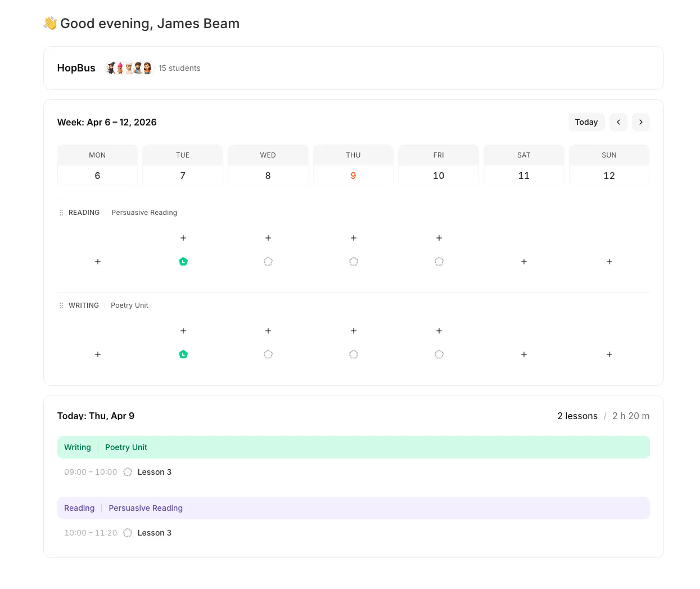Open Thursday's pending Reading lesson icon
The height and width of the screenshot is (589, 700).
pyautogui.click(x=354, y=262)
